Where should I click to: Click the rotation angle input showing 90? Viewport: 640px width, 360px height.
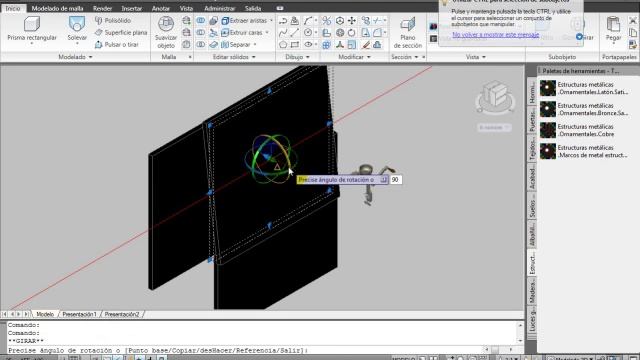(x=396, y=180)
